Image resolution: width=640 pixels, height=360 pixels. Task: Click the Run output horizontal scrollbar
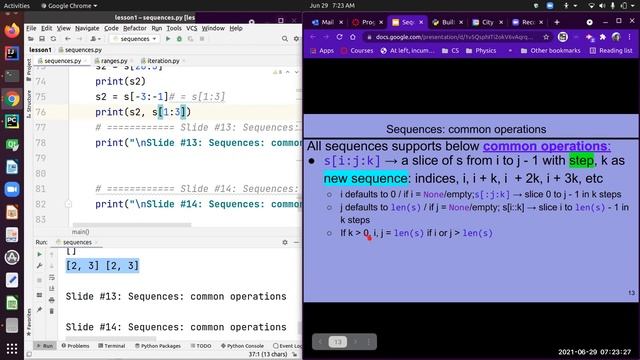click(x=111, y=338)
